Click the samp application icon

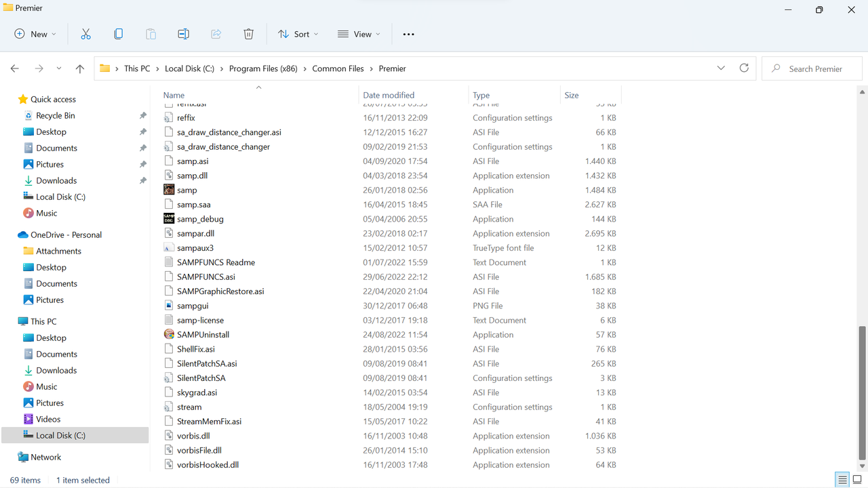click(x=170, y=190)
